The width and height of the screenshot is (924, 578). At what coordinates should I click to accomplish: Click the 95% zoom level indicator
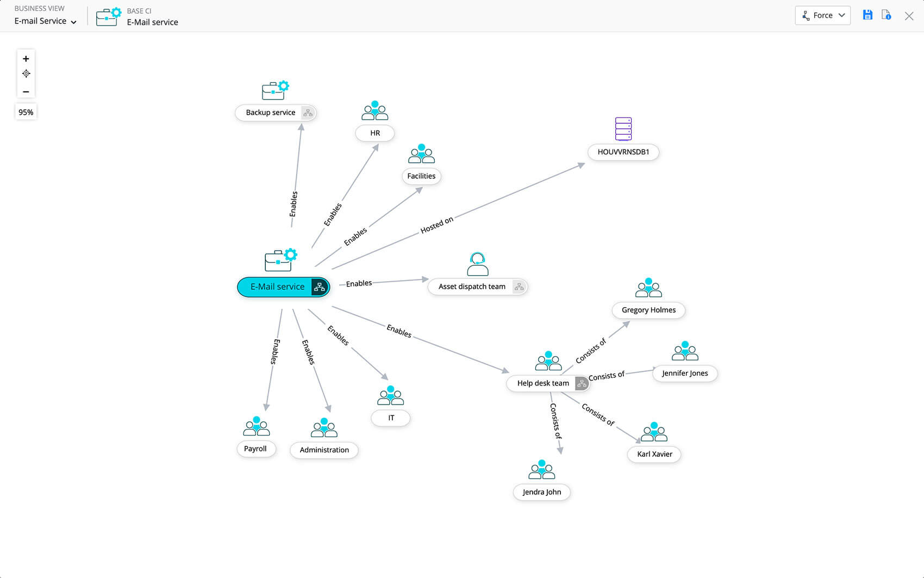point(26,111)
